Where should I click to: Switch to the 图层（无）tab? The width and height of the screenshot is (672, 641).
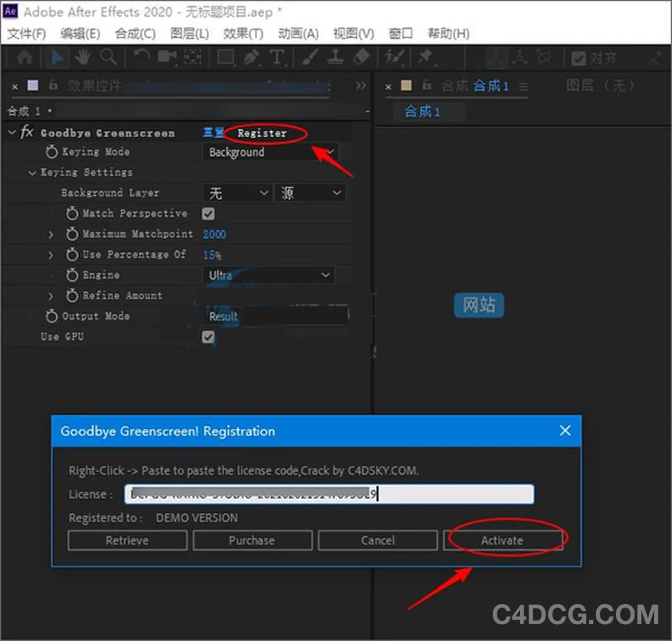(x=601, y=86)
